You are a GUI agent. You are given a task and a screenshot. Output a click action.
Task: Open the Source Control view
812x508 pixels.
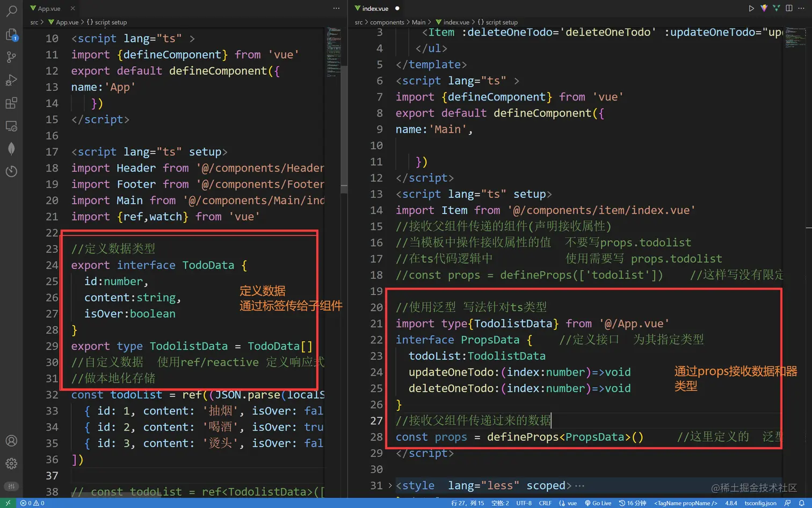[11, 57]
